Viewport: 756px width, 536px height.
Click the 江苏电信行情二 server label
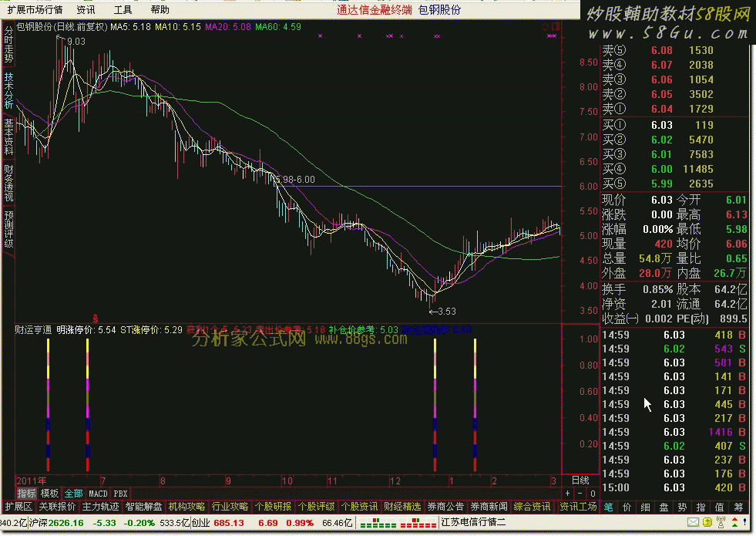coord(473,522)
